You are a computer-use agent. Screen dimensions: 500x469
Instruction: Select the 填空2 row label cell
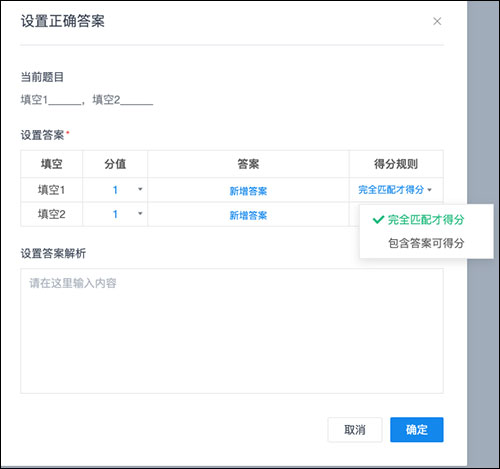(51, 214)
